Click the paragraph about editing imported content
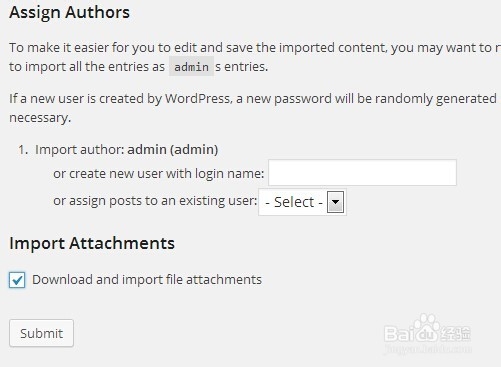Viewport: 501px width, 367px height. [x=255, y=57]
